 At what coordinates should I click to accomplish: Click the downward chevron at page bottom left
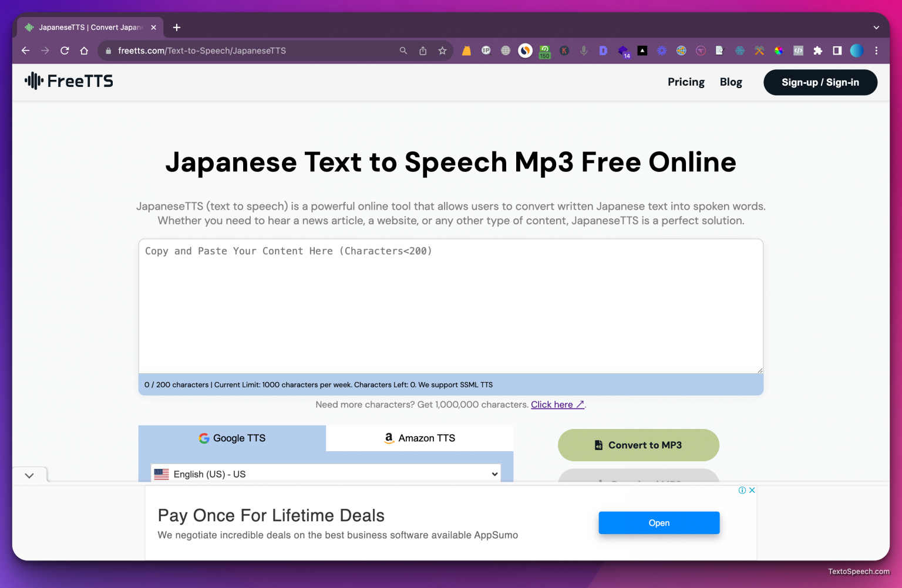29,475
